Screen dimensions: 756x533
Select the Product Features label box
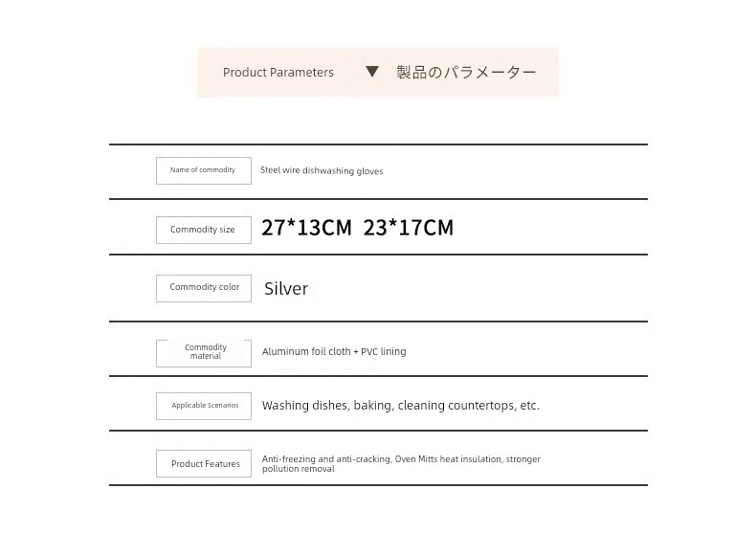[x=204, y=464]
